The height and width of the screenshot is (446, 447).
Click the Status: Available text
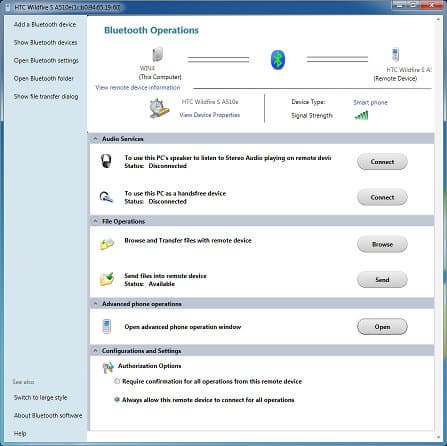tap(150, 284)
